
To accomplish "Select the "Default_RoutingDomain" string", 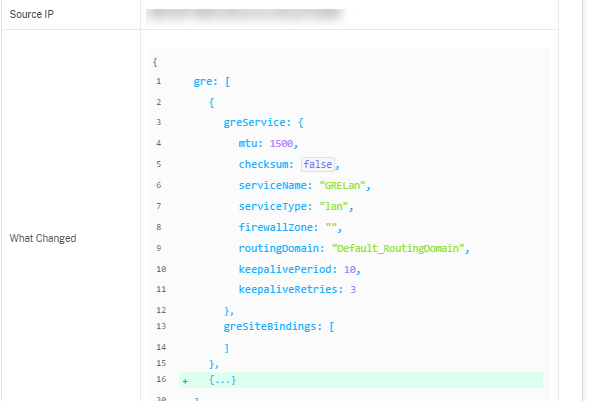I will tap(398, 248).
